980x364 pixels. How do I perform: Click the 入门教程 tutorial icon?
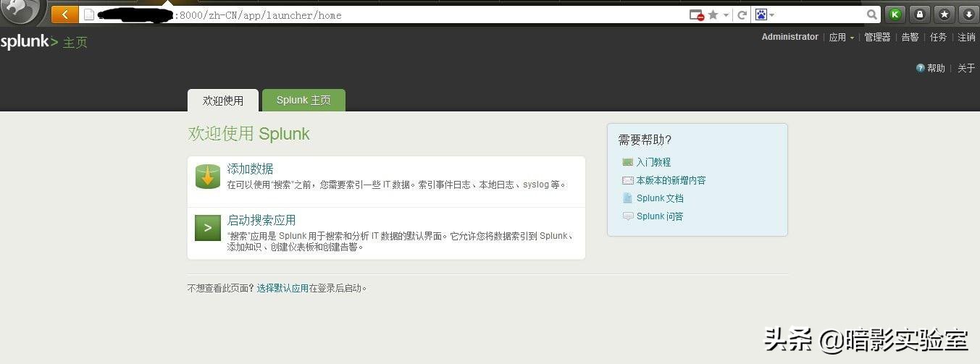coord(627,162)
